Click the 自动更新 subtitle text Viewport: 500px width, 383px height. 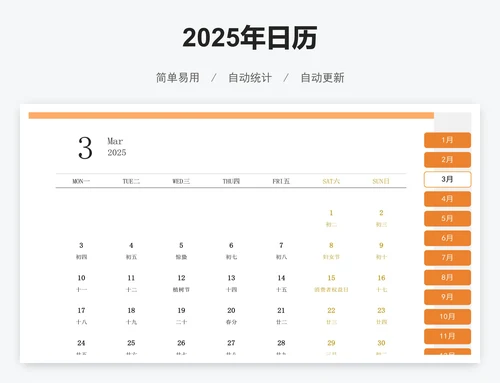pos(322,78)
